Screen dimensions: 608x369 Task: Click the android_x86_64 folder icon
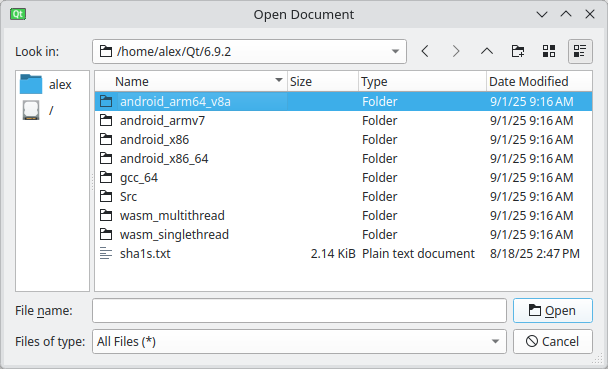pyautogui.click(x=106, y=159)
